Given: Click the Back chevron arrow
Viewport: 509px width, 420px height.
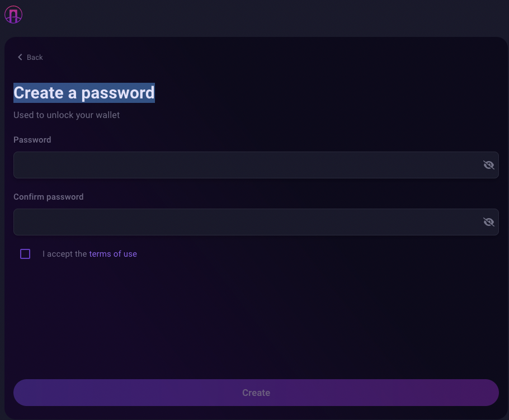Looking at the screenshot, I should 20,58.
